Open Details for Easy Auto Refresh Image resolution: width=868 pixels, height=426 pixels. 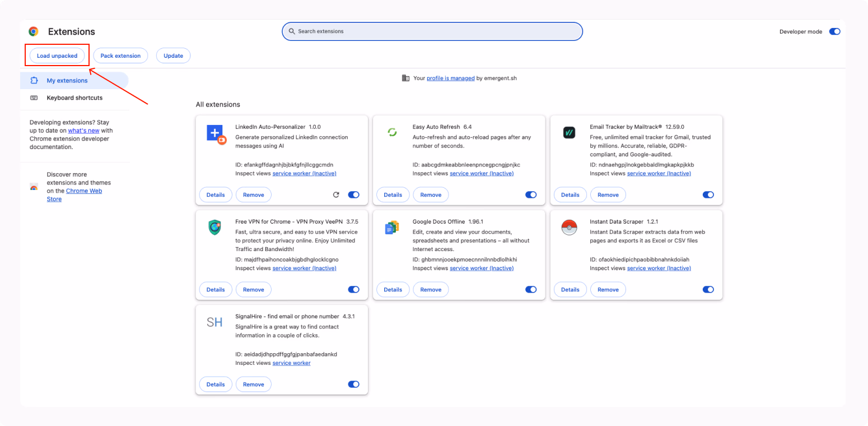393,195
